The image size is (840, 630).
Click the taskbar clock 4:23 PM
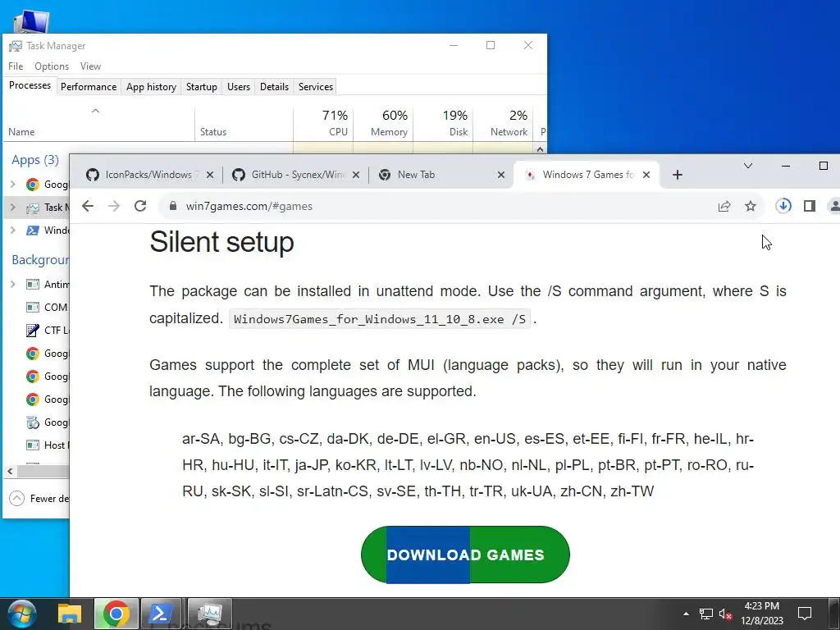coord(762,614)
